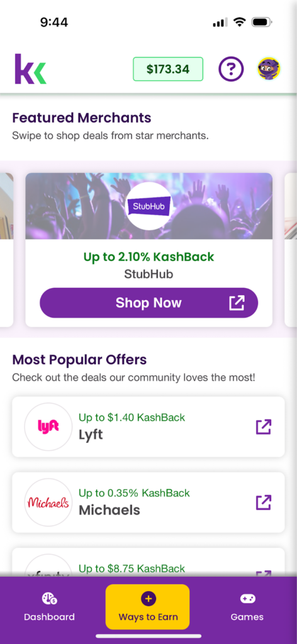Open the Michaels 0.35% KashBack offer
The width and height of the screenshot is (297, 644).
[148, 502]
